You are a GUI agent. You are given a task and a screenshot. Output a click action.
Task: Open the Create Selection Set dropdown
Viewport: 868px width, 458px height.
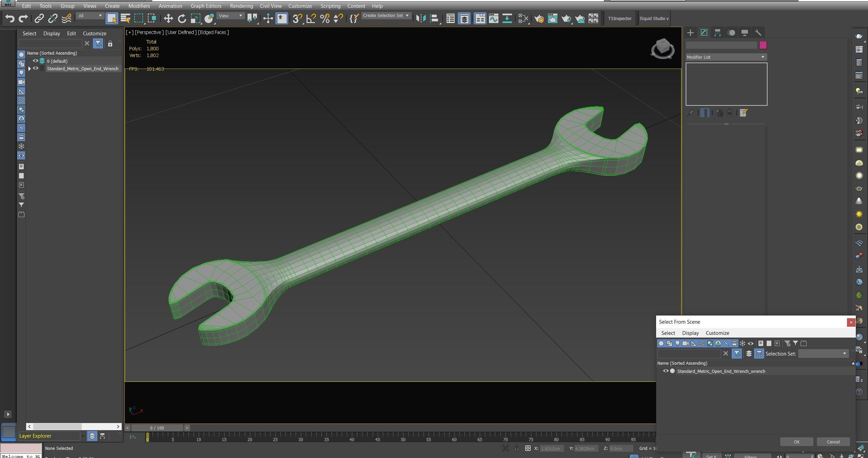(x=386, y=16)
